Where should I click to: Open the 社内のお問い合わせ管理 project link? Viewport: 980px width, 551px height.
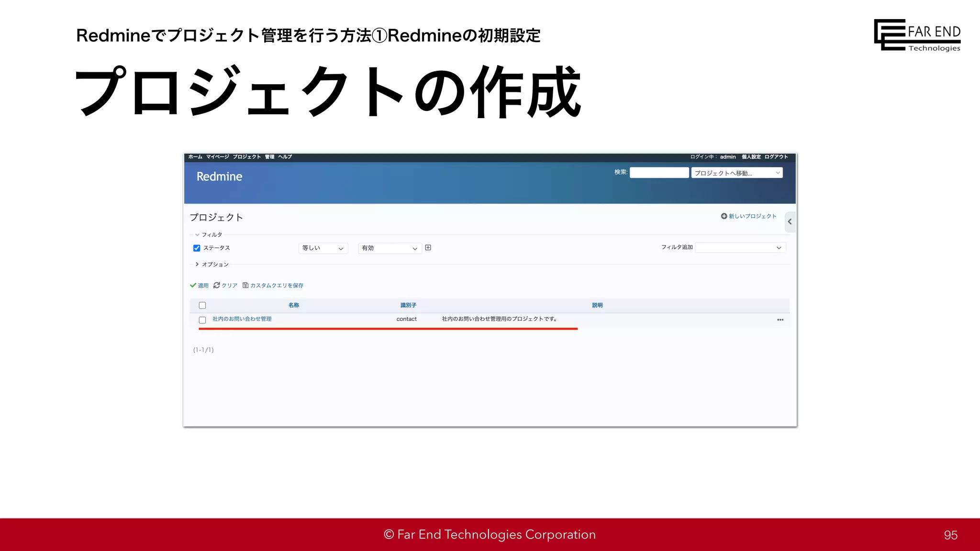pyautogui.click(x=242, y=319)
